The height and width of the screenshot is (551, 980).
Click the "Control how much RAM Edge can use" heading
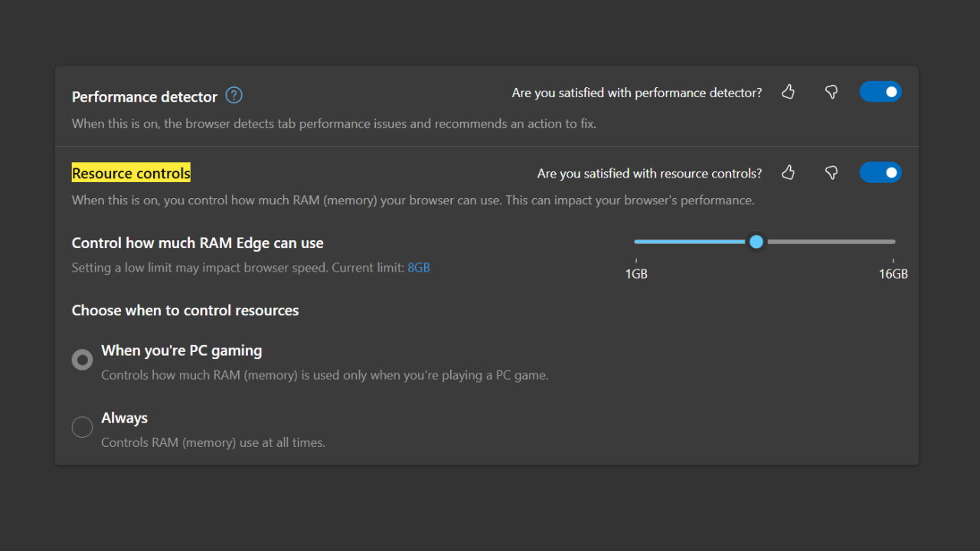click(x=198, y=243)
